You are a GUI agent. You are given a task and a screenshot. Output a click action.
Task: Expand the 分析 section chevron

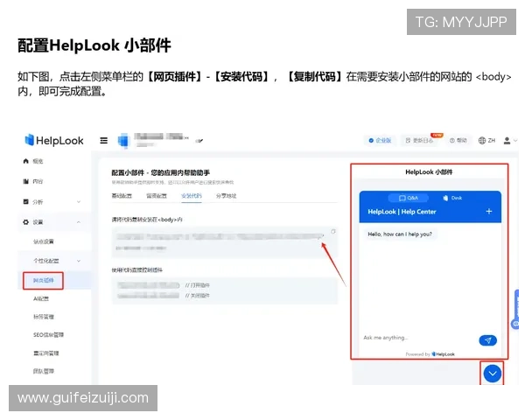[79, 201]
